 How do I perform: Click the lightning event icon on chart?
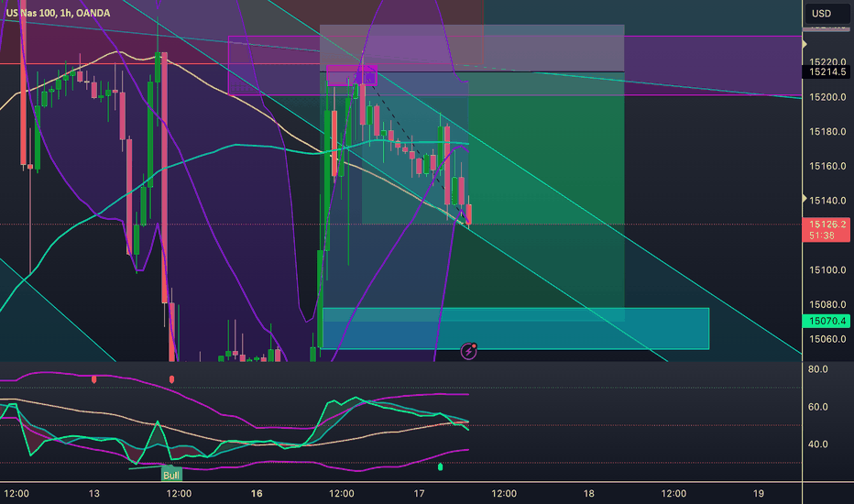468,352
